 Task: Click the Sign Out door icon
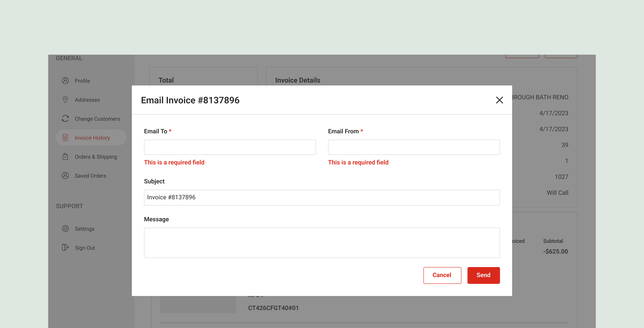click(x=65, y=248)
